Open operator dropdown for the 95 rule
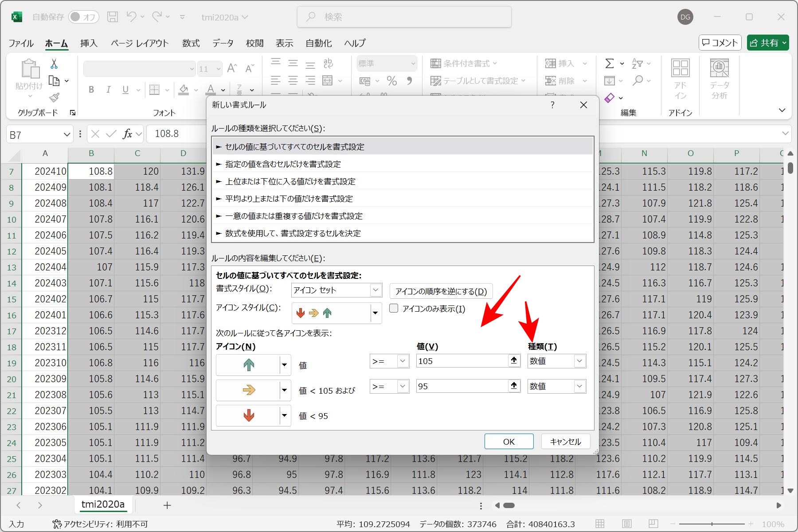 tap(403, 386)
